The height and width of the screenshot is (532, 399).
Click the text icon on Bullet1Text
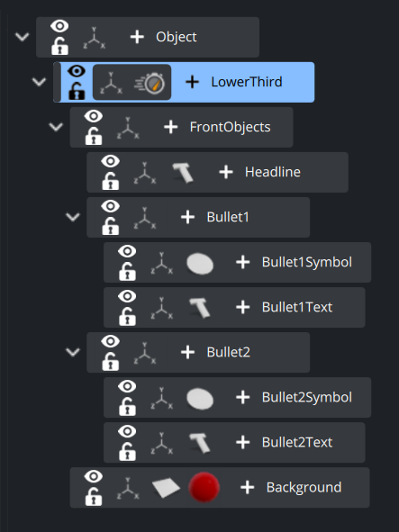[x=200, y=308]
